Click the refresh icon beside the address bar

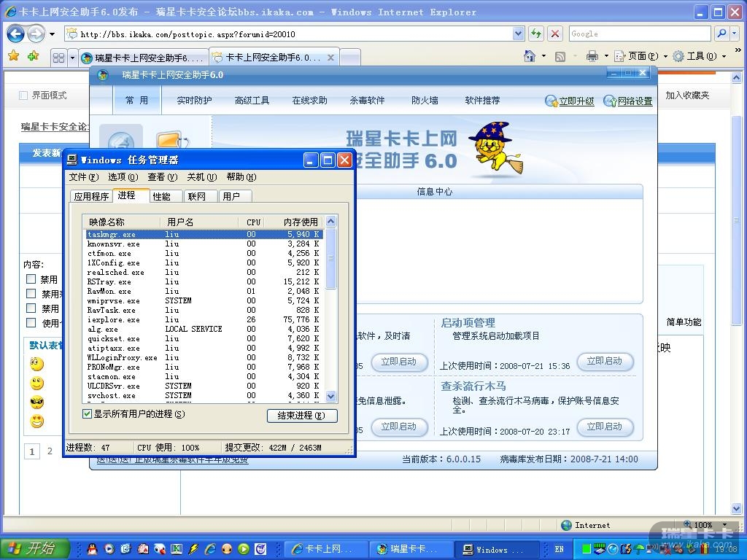536,34
